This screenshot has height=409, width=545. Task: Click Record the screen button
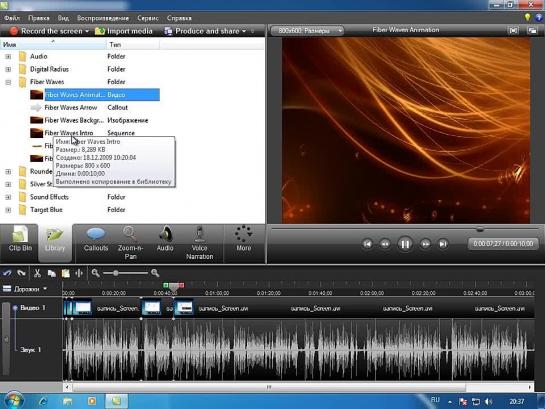point(46,31)
